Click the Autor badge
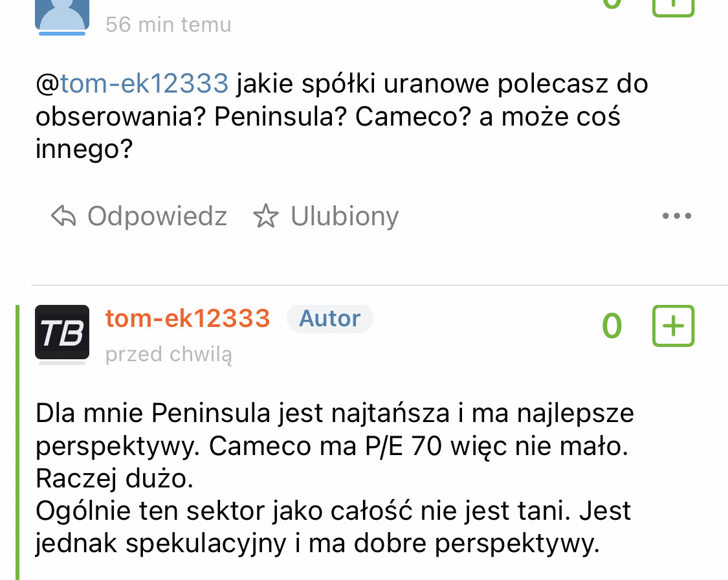 (x=330, y=318)
